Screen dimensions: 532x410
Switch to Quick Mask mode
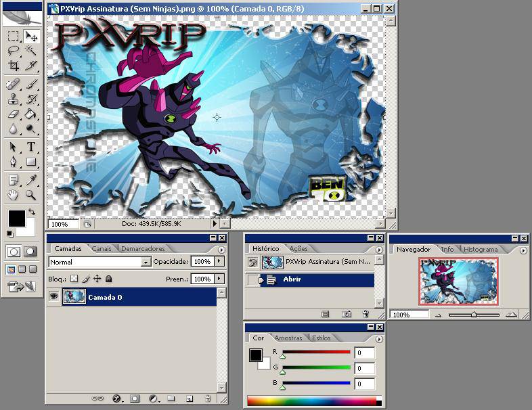coord(30,252)
